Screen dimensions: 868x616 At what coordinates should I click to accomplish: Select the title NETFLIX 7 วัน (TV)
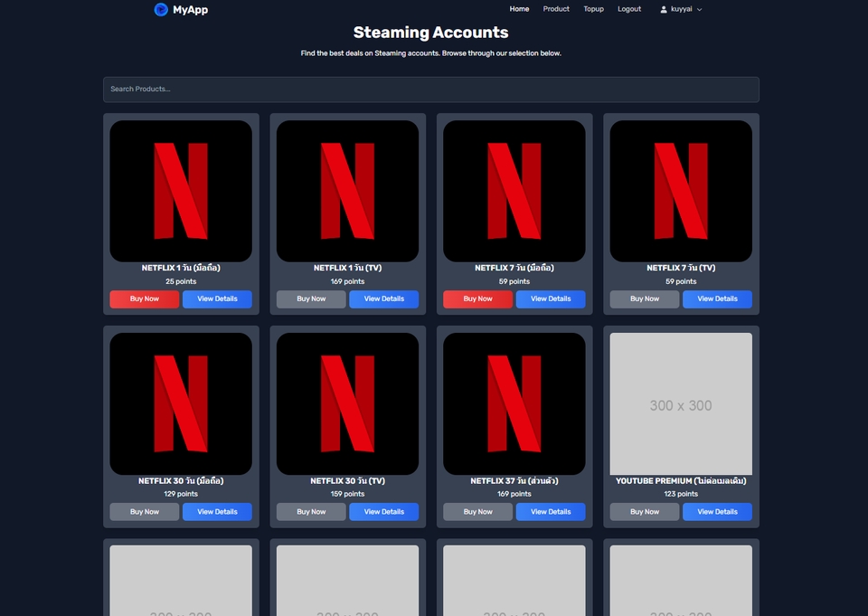[681, 268]
